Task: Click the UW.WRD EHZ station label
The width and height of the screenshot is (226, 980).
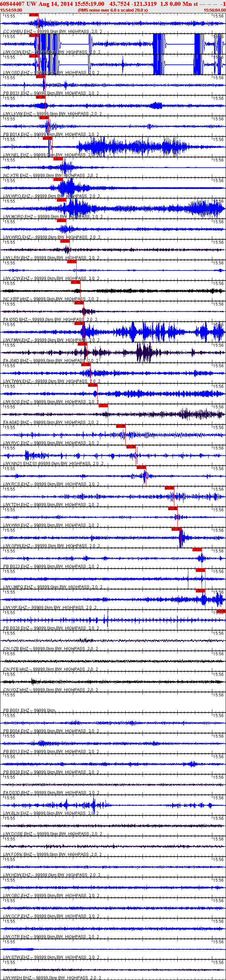Action: point(52,237)
